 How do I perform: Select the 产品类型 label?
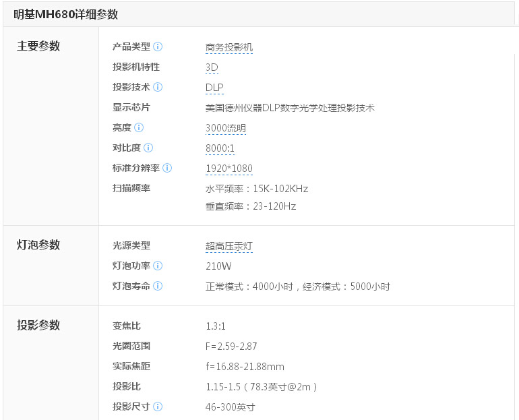(131, 47)
